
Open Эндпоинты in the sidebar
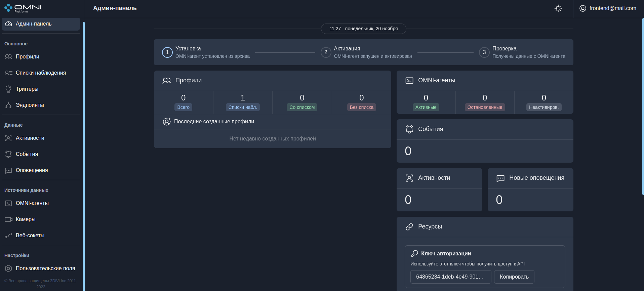click(x=41, y=105)
